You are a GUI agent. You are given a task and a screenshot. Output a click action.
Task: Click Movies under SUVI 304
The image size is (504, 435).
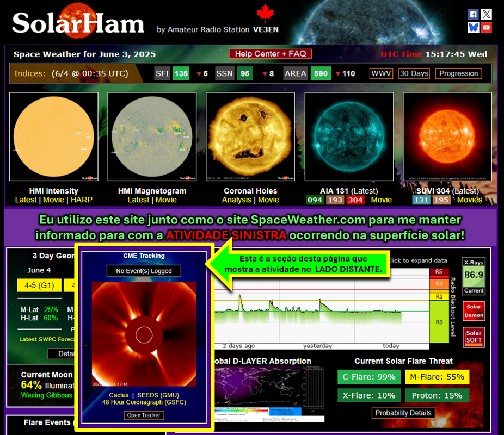click(x=470, y=200)
